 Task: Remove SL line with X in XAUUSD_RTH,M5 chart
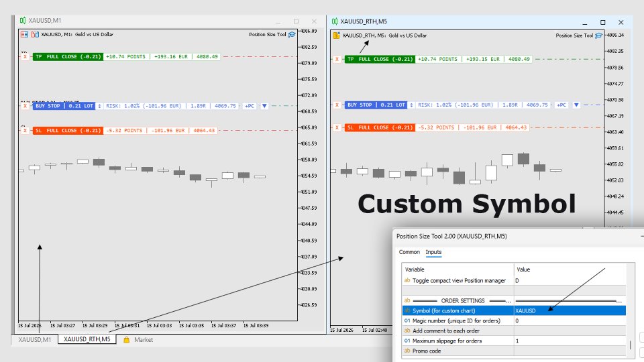tap(337, 127)
